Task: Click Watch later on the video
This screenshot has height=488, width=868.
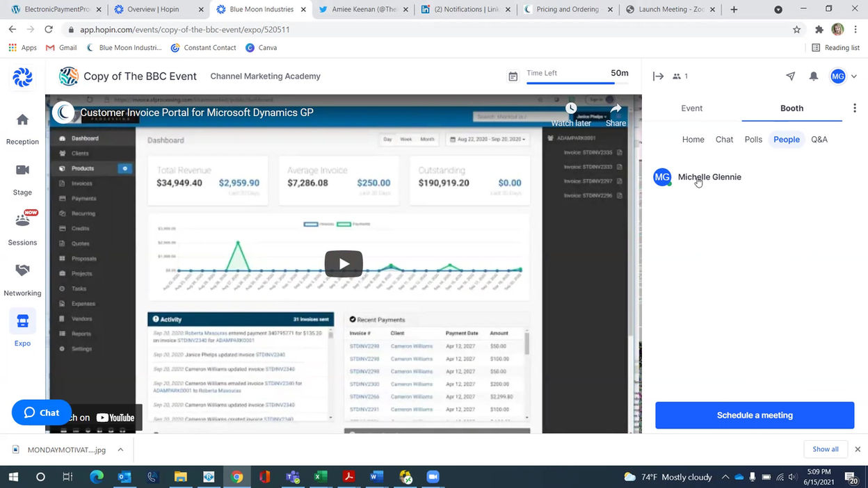Action: tap(571, 115)
